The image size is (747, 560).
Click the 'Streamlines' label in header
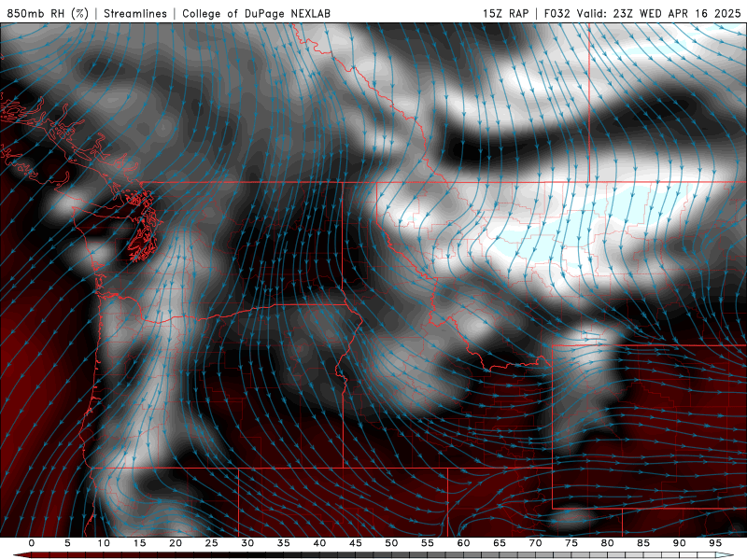tap(135, 13)
